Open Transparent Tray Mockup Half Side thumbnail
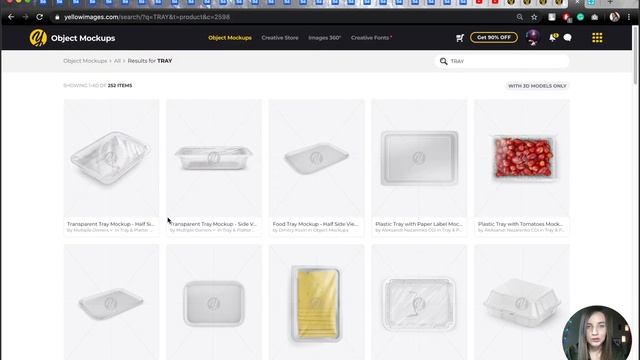640x360 pixels. [x=111, y=158]
